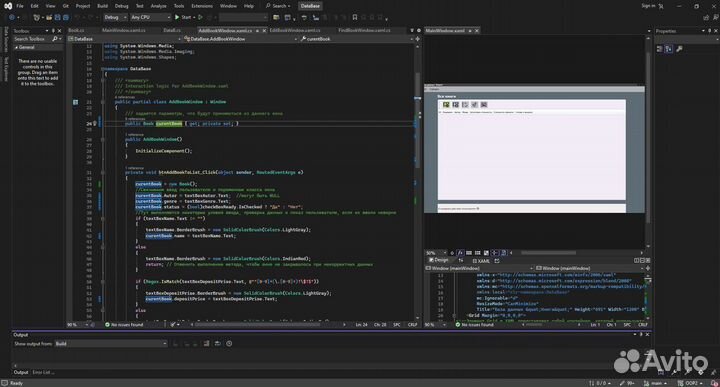Pin the AddBookWindow.xaml.cs tab
The height and width of the screenshot is (387, 720).
(x=257, y=31)
